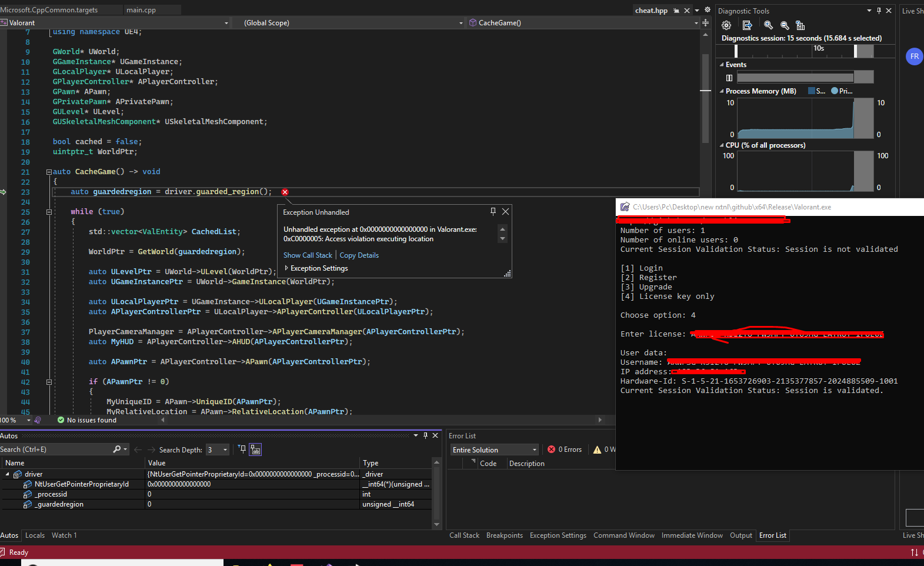Click the editor split window icon
Image resolution: width=924 pixels, height=566 pixels.
(x=705, y=23)
